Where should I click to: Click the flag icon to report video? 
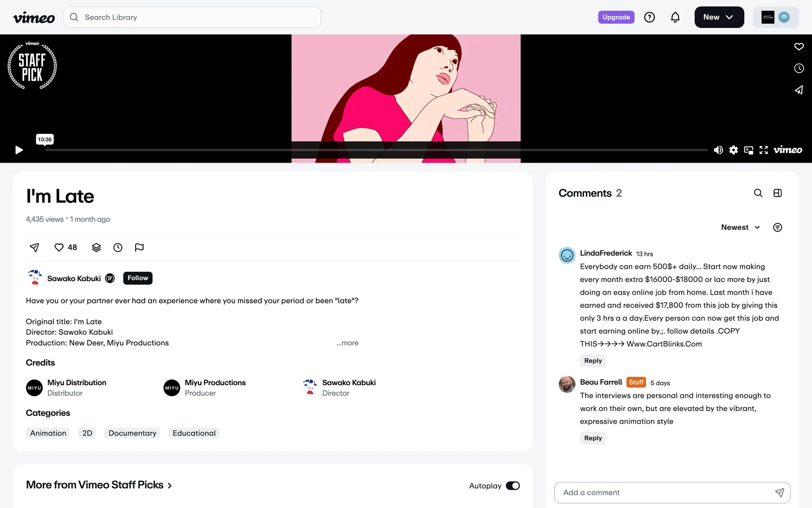(139, 248)
